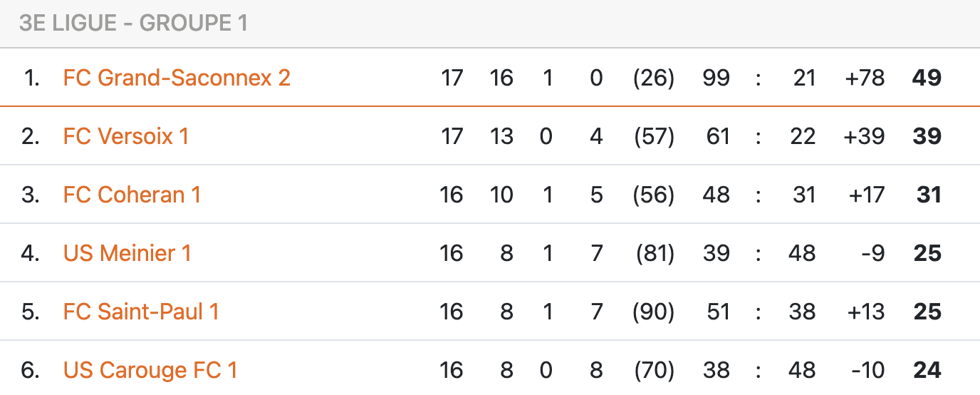Select the (81) fair-play value for Meinier
Viewport: 980px width, 395px height.
(x=654, y=253)
